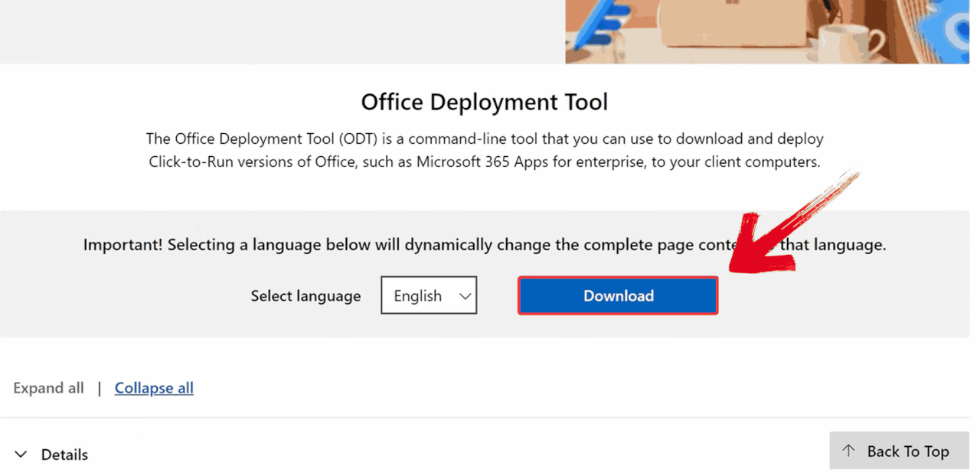Click the up arrow icon in Back To Top
Image resolution: width=980 pixels, height=476 pixels.
pos(847,451)
